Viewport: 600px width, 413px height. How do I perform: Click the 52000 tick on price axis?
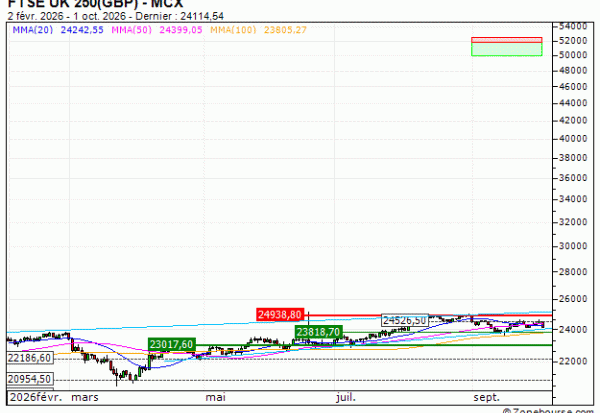click(573, 41)
